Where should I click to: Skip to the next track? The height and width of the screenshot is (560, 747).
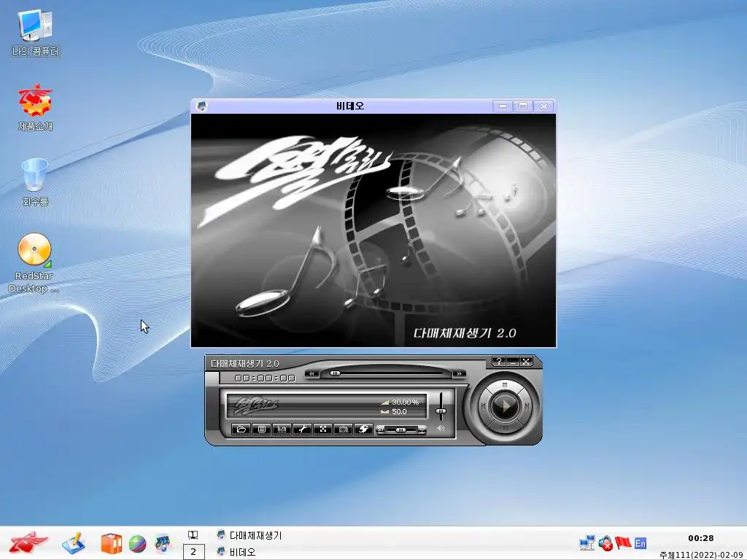coord(527,406)
